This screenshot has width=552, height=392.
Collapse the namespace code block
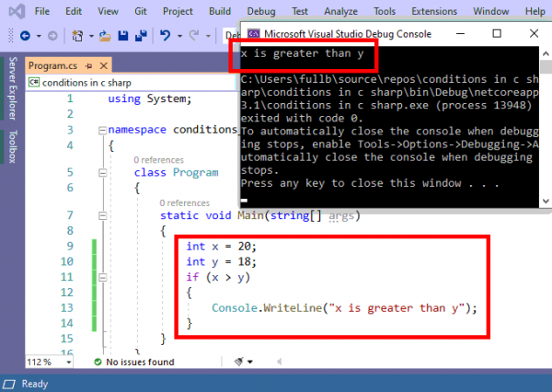pos(100,130)
